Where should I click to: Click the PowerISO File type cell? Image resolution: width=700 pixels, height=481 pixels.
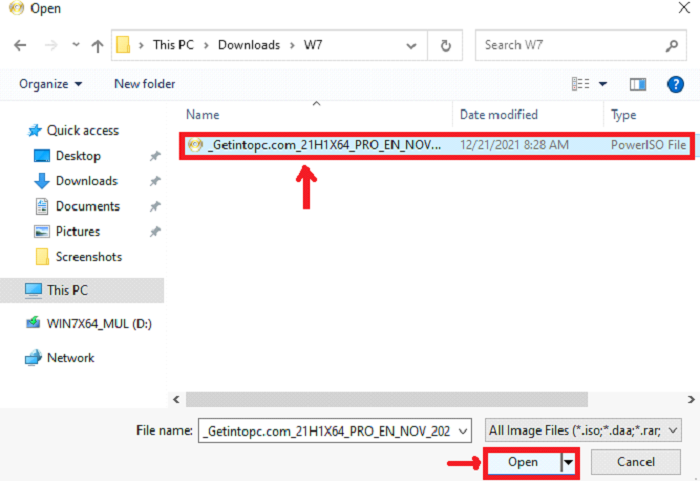coord(648,145)
